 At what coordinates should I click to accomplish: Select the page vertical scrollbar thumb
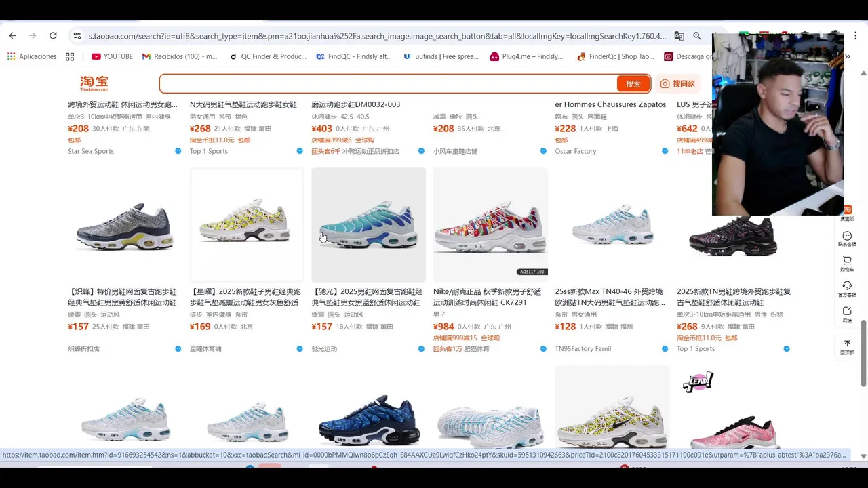[x=863, y=352]
